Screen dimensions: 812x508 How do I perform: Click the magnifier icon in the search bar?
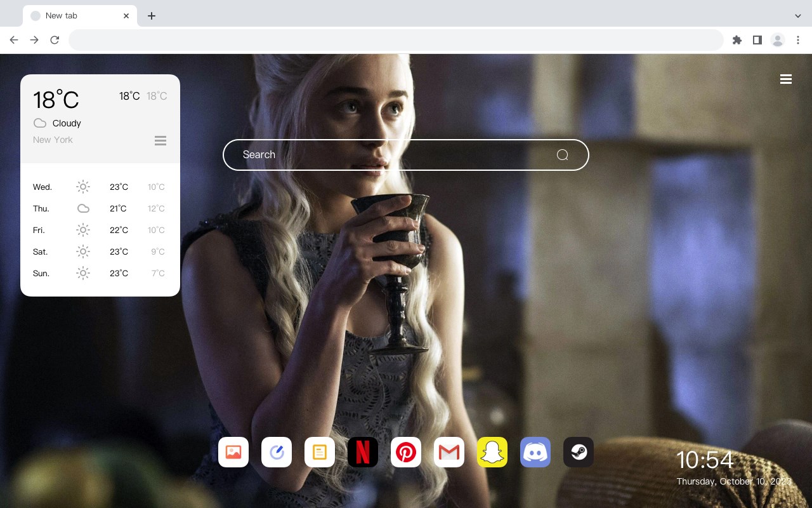pyautogui.click(x=562, y=155)
